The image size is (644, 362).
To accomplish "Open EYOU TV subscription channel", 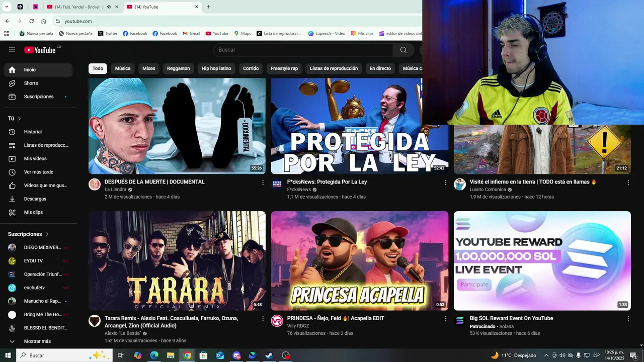I will (x=38, y=261).
